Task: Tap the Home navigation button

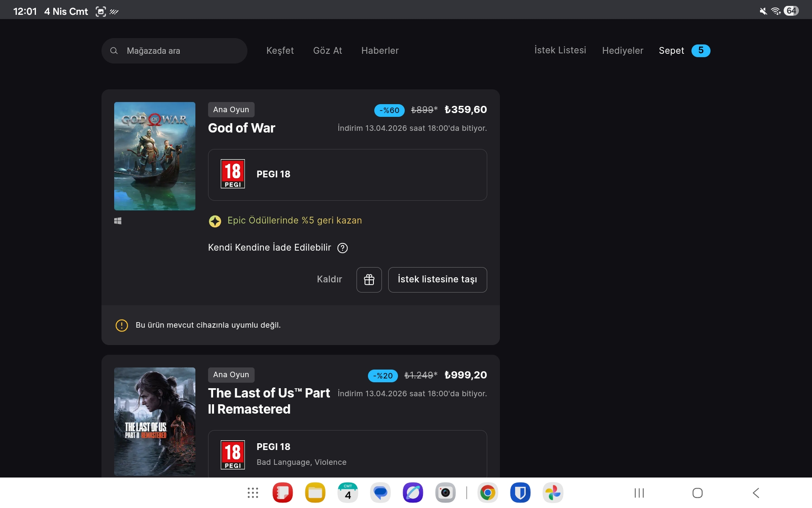Action: point(698,493)
